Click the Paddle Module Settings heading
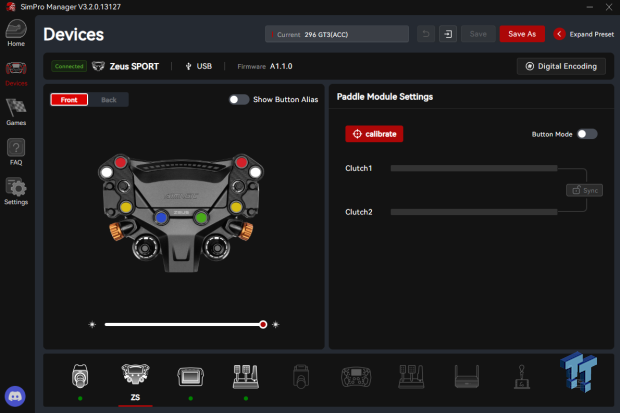The image size is (620, 413). pos(385,97)
